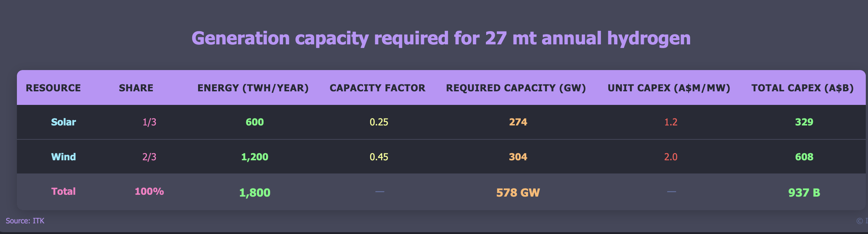This screenshot has height=234, width=868.
Task: Select the Share column header
Action: click(136, 88)
